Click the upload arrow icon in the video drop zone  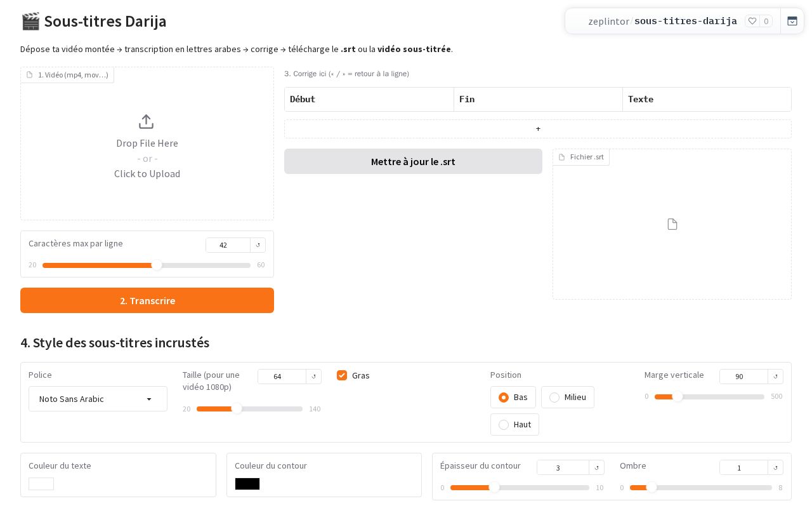[x=146, y=121]
